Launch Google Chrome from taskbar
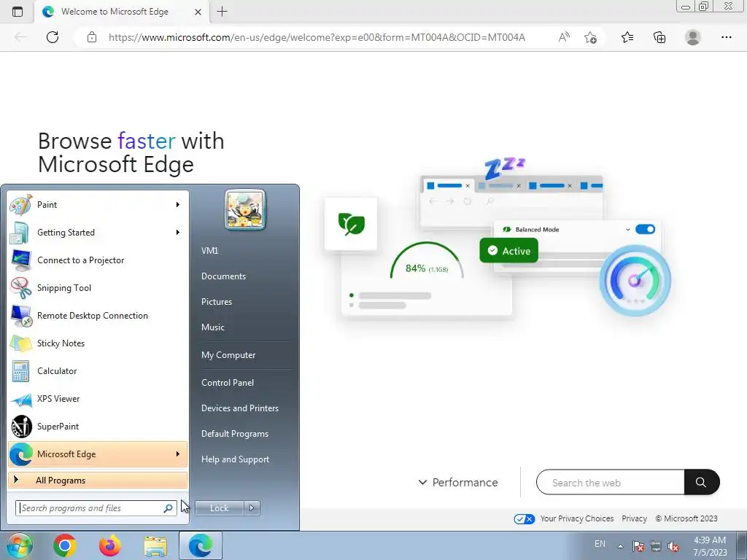Viewport: 747px width, 560px height. pyautogui.click(x=65, y=545)
